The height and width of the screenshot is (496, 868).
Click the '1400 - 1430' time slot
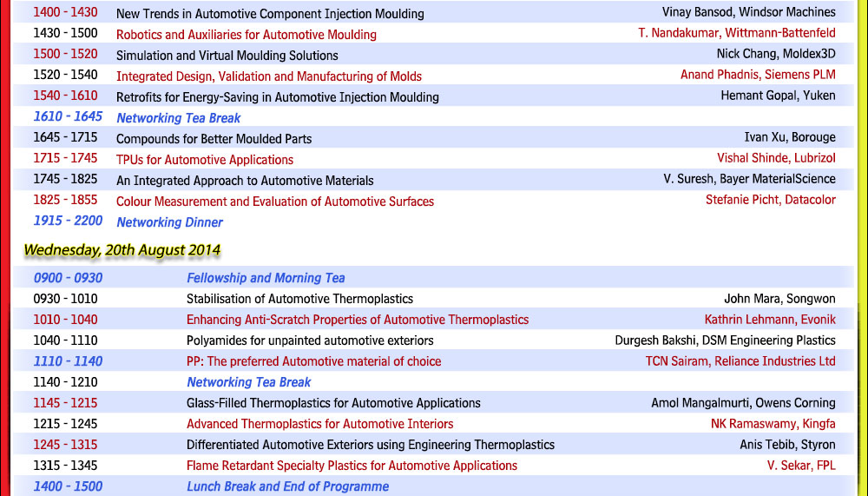point(65,12)
